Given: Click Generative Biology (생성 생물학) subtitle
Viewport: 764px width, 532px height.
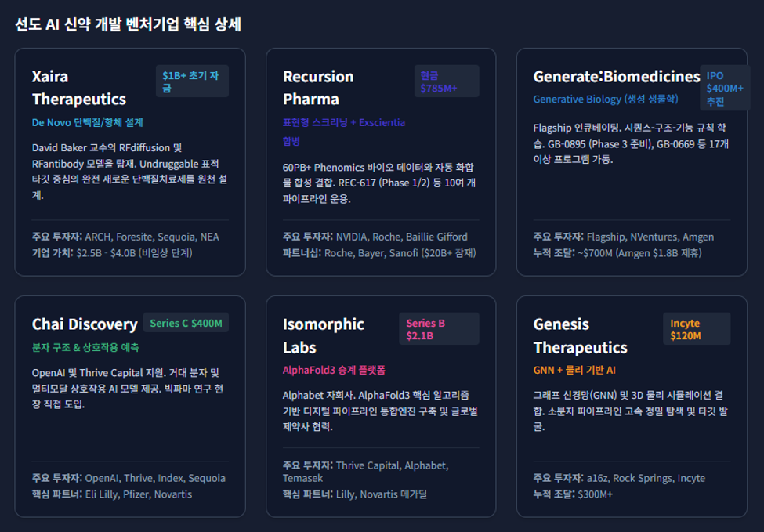Looking at the screenshot, I should pyautogui.click(x=605, y=99).
